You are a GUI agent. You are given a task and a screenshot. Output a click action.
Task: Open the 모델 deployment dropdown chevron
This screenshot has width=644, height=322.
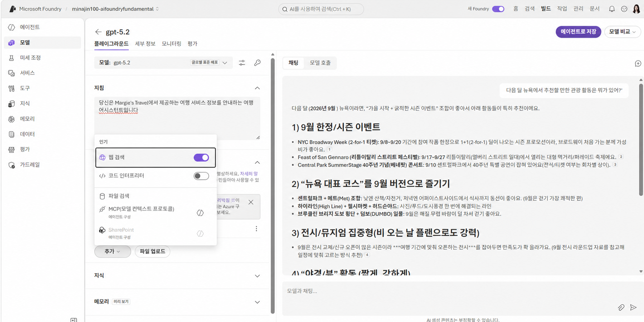point(225,63)
